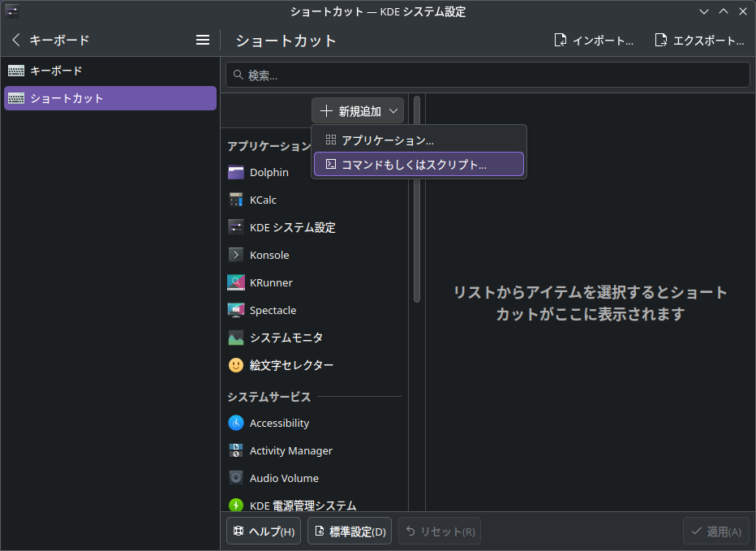
Task: Select Spectacle in the application list
Action: point(315,310)
